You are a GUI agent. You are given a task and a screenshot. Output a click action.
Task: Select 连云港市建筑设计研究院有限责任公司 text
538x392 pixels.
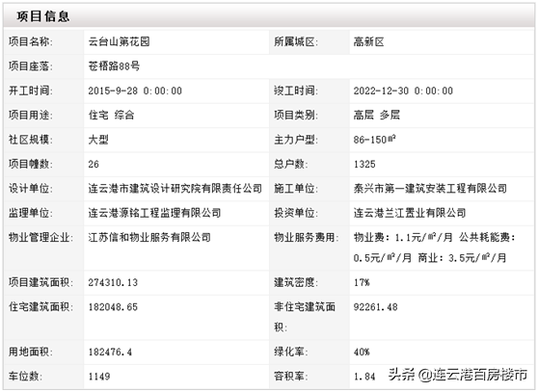[175, 189]
